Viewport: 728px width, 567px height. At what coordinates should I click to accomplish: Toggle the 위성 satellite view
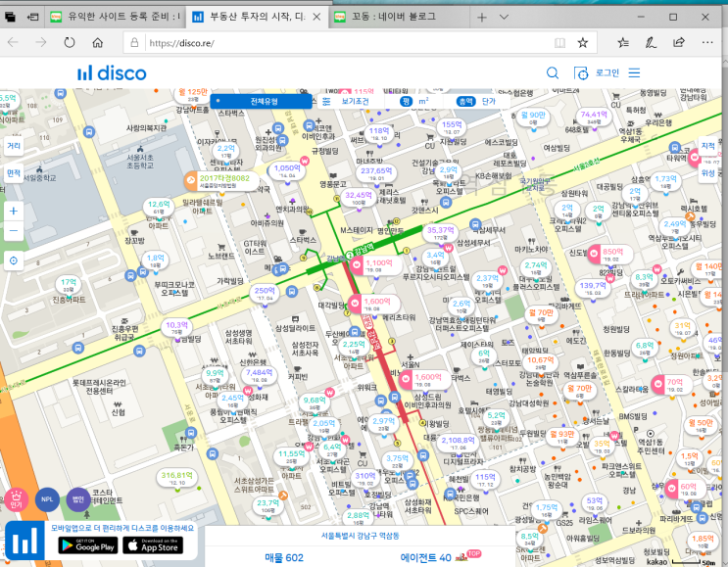(x=708, y=173)
